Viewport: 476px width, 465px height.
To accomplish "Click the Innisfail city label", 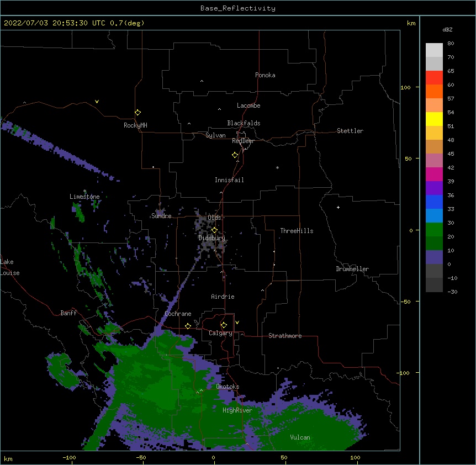I will [x=229, y=180].
